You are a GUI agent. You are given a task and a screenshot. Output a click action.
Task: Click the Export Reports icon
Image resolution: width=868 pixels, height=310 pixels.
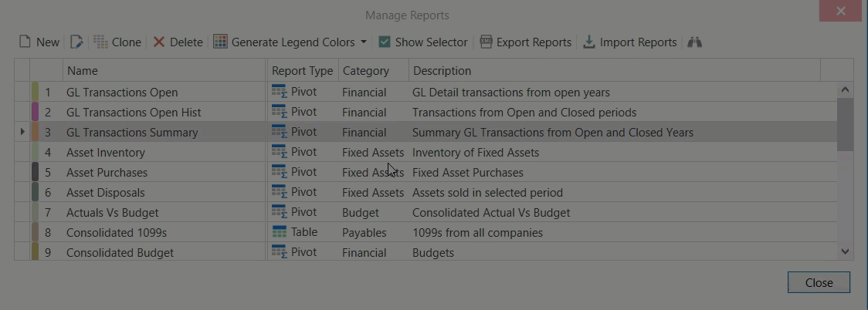pos(486,42)
